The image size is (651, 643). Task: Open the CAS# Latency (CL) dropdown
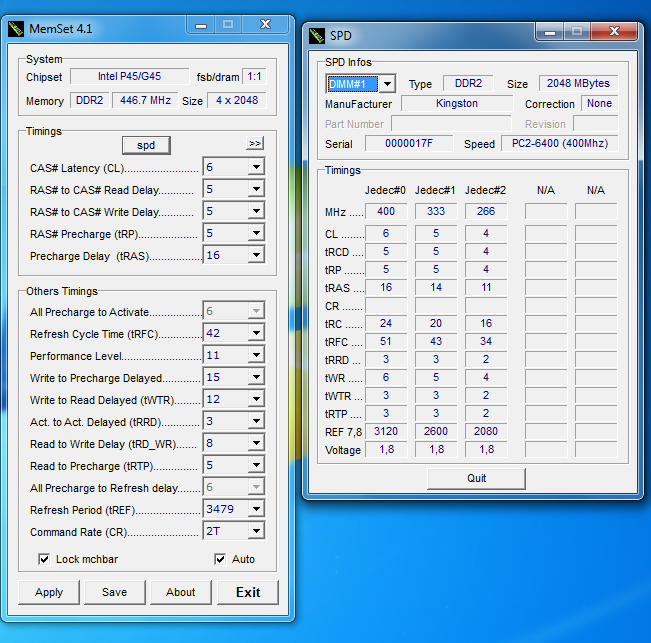pyautogui.click(x=256, y=167)
